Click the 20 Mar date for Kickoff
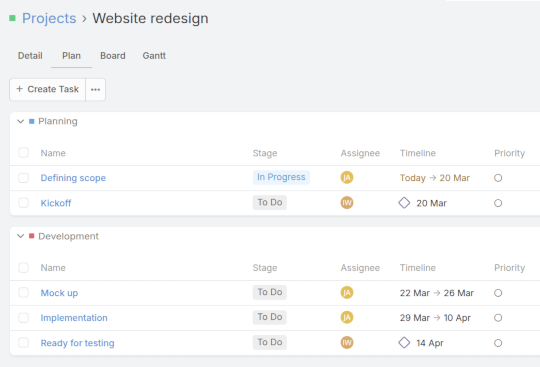Image resolution: width=540 pixels, height=367 pixels. pyautogui.click(x=432, y=203)
